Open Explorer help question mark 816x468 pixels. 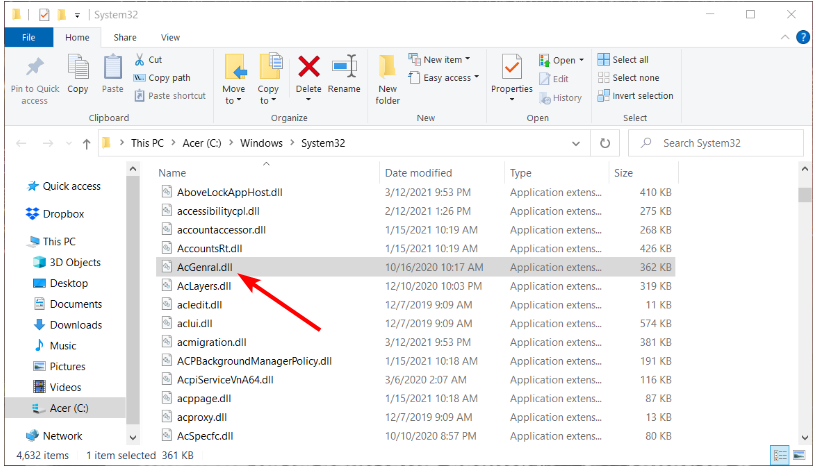tap(803, 37)
